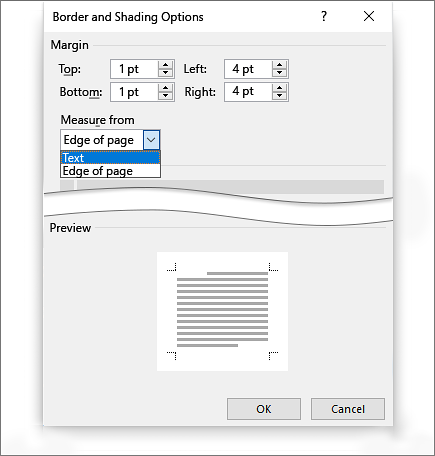Image resolution: width=435 pixels, height=456 pixels.
Task: Increase the Left margin with up arrow
Action: (x=279, y=65)
